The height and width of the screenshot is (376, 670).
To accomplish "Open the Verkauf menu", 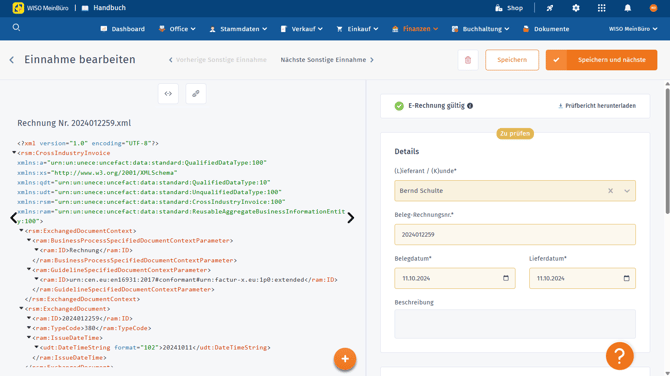I will pyautogui.click(x=302, y=29).
